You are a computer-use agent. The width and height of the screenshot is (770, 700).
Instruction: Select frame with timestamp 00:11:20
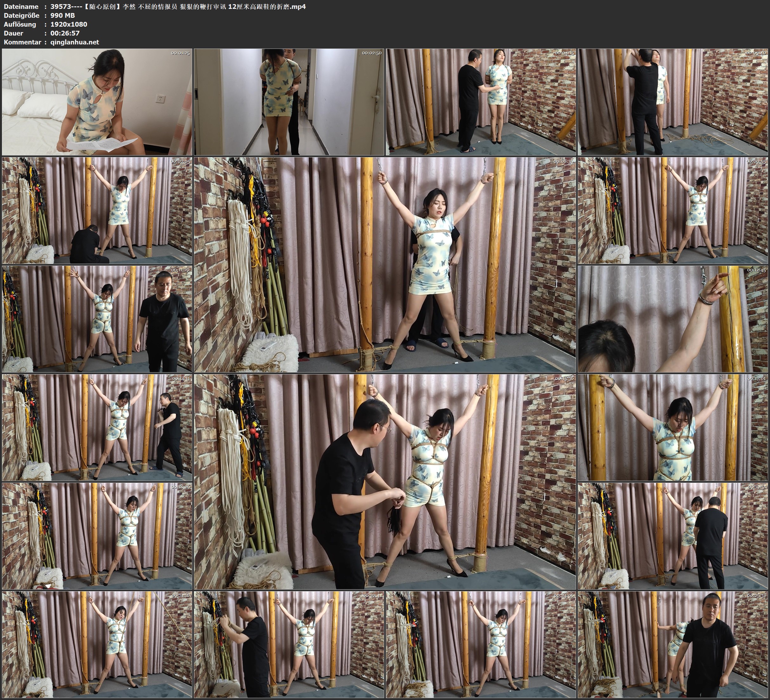(97, 319)
